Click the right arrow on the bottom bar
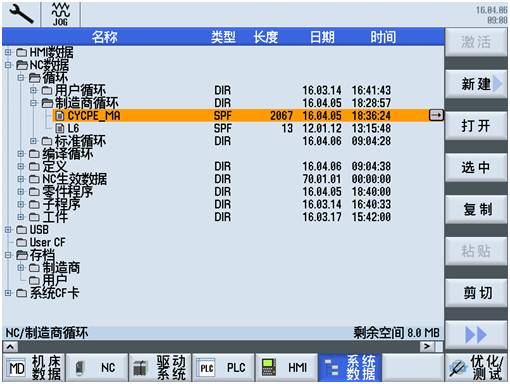Screen dimensions: 510x384 pos(427,347)
